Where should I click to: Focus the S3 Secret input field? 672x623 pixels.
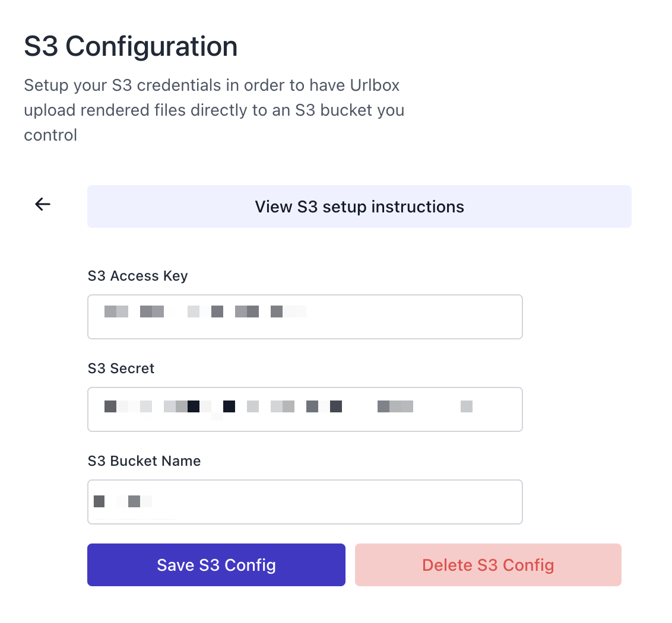pos(305,409)
